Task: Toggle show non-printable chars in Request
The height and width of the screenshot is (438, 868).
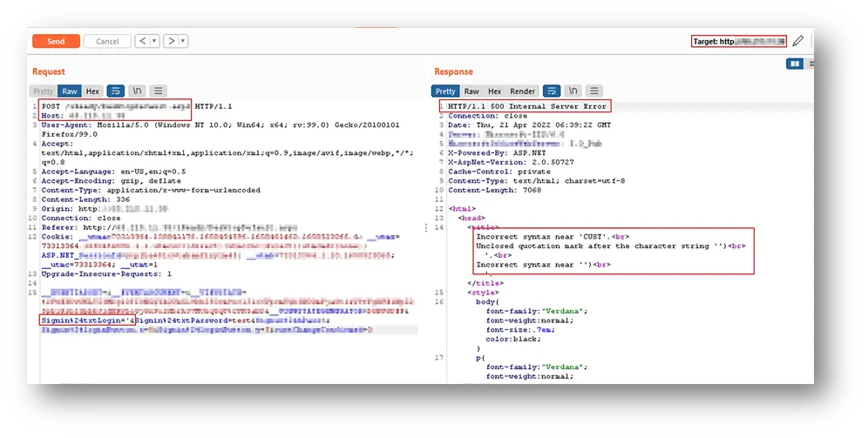Action: tap(137, 91)
